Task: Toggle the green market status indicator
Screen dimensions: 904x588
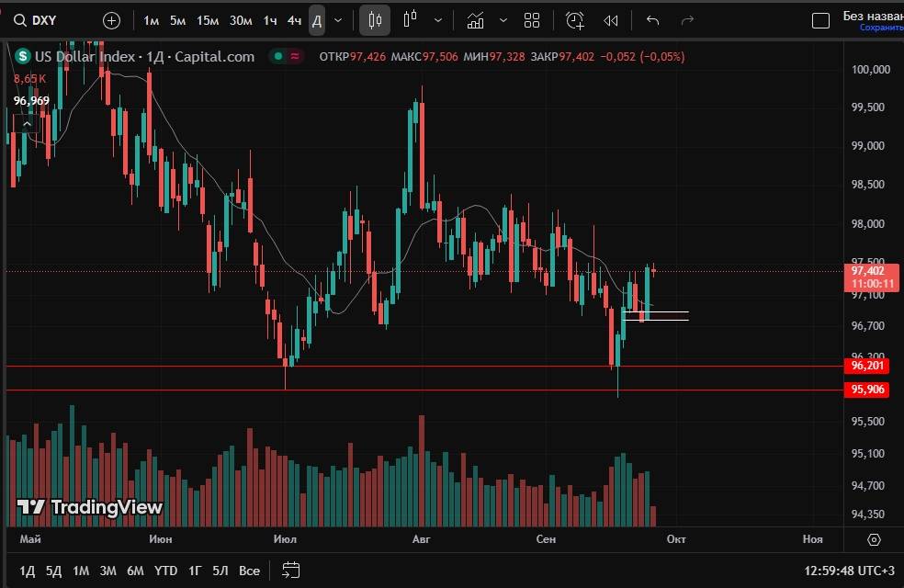Action: click(x=276, y=56)
